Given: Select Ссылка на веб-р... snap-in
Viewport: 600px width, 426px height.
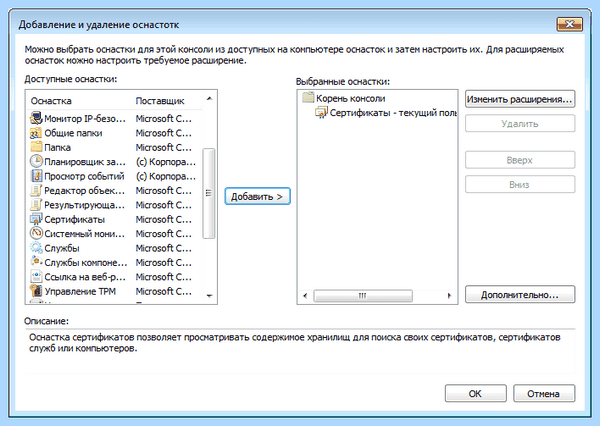Looking at the screenshot, I should point(115,277).
